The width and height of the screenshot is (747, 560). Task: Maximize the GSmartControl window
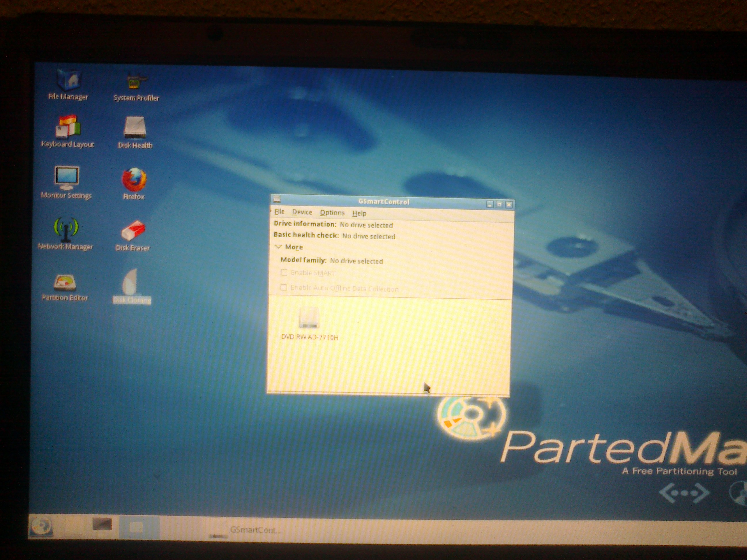(499, 205)
